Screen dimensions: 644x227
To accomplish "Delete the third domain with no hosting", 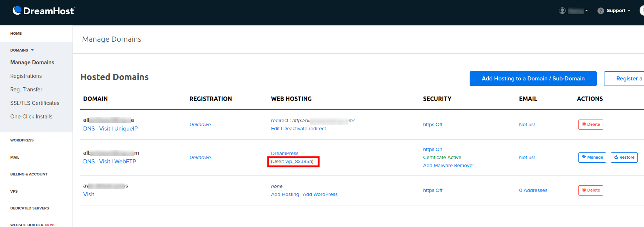I will [591, 190].
